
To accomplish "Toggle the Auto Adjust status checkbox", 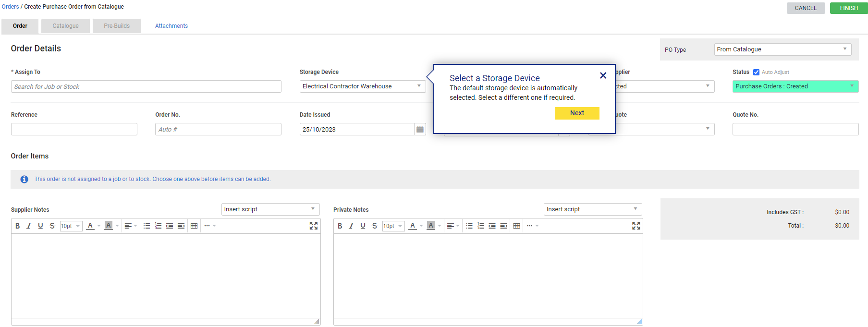I will click(756, 72).
